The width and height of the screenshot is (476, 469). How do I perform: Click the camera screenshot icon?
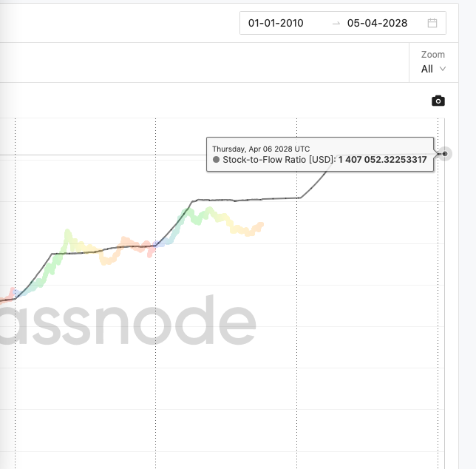438,101
